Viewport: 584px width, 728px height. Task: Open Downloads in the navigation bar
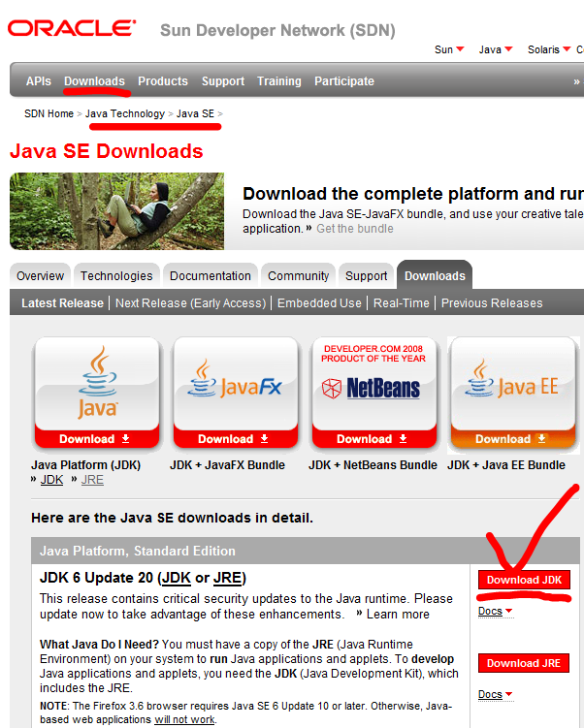click(94, 81)
